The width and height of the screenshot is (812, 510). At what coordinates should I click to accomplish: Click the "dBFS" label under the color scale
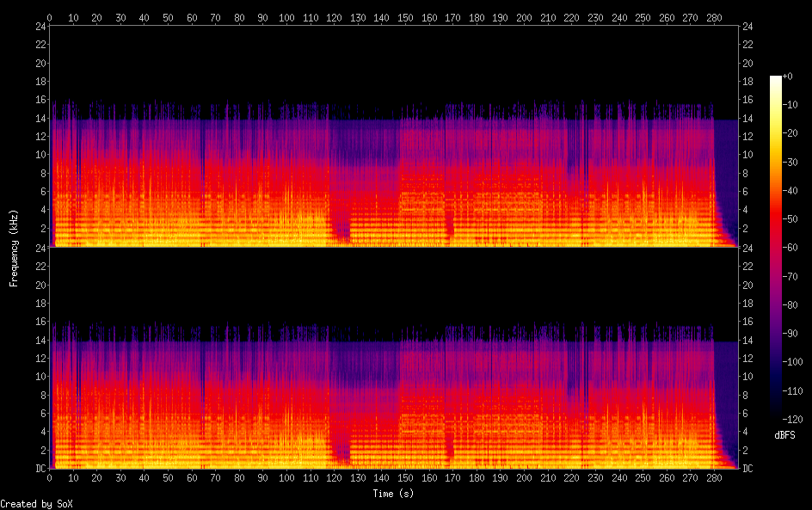(784, 436)
